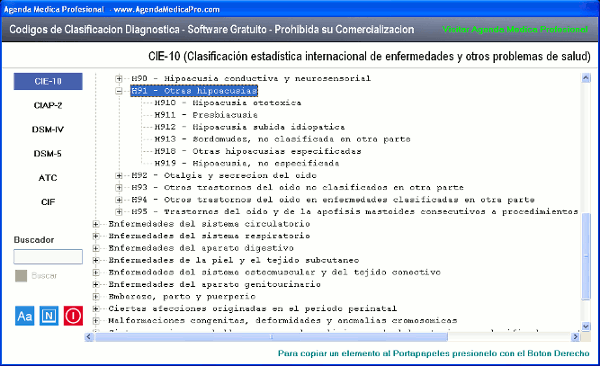The width and height of the screenshot is (600, 366).
Task: Select Enfermedades de la piel text
Action: pos(234,260)
